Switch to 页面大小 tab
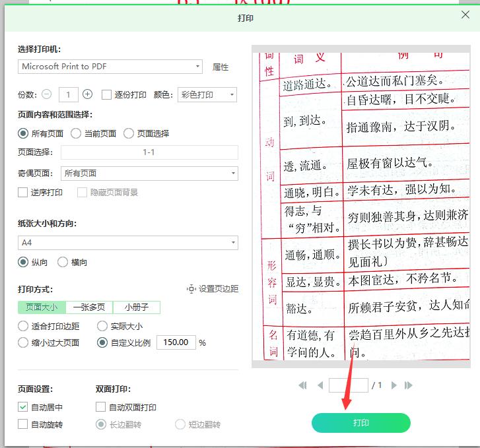The height and width of the screenshot is (448, 480). click(x=42, y=307)
